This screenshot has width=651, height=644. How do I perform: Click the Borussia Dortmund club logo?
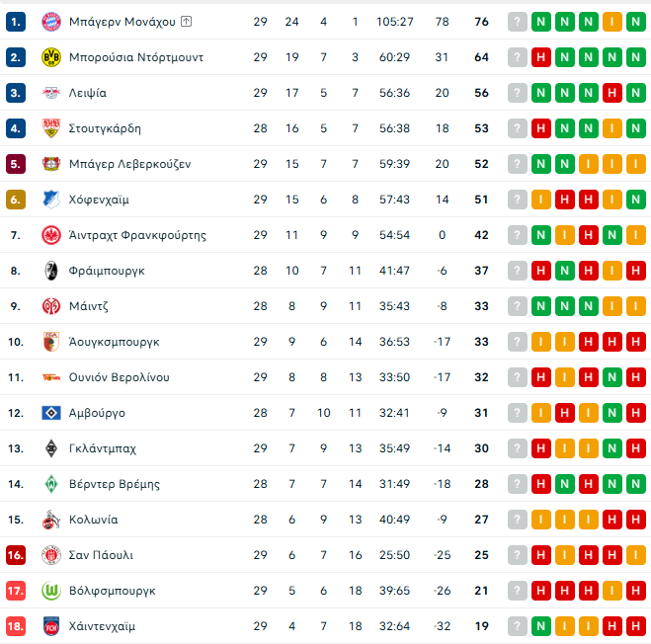point(50,57)
